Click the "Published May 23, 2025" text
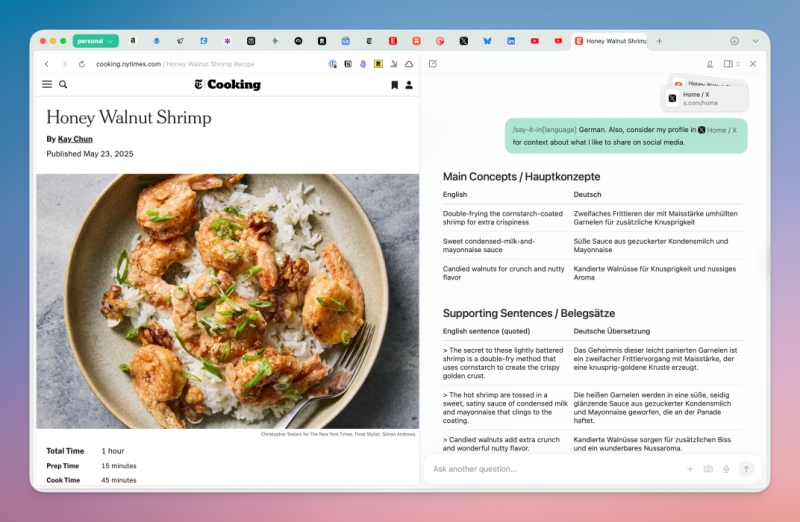Viewport: 800px width, 522px height. [90, 154]
